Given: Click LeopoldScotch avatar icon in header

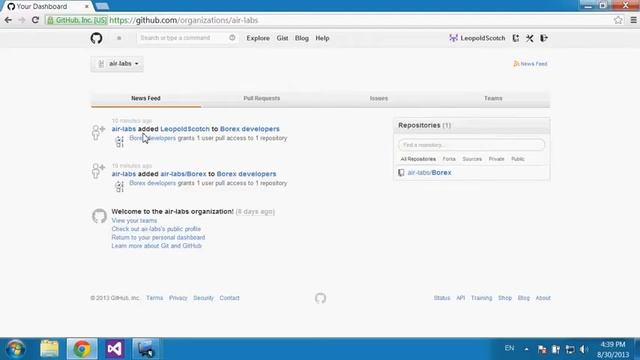Looking at the screenshot, I should pos(453,38).
